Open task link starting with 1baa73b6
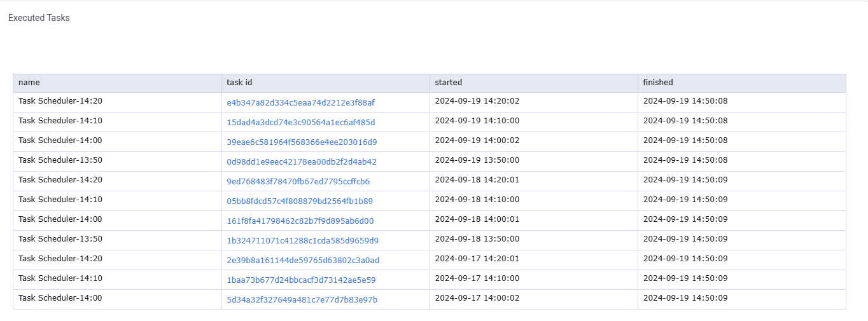The height and width of the screenshot is (321, 868). 301,280
